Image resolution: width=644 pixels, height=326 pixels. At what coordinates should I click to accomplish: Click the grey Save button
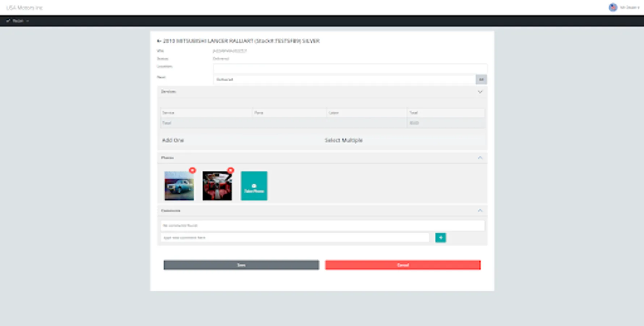click(x=241, y=265)
